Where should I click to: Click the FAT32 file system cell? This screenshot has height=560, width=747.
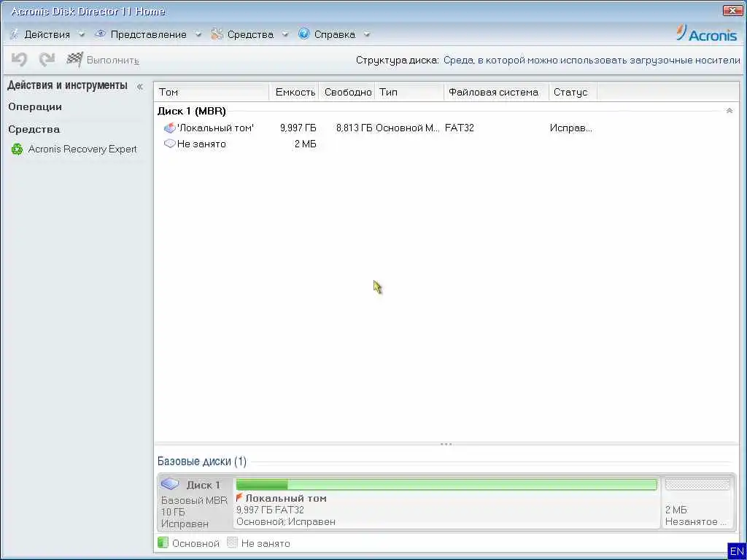click(x=460, y=128)
